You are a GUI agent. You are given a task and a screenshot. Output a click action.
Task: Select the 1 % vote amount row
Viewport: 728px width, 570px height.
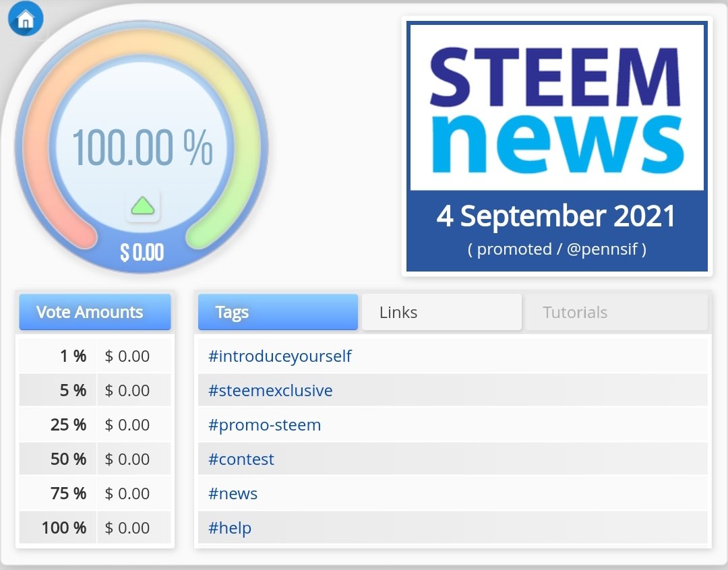(x=94, y=356)
